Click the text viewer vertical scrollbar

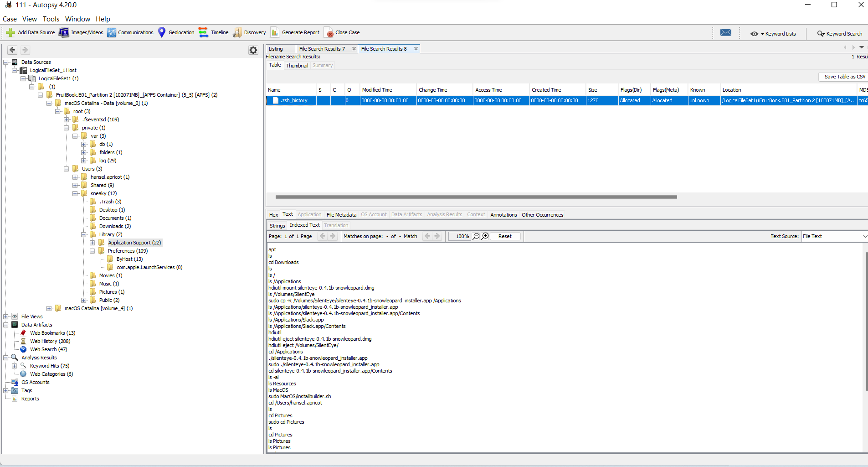point(866,322)
